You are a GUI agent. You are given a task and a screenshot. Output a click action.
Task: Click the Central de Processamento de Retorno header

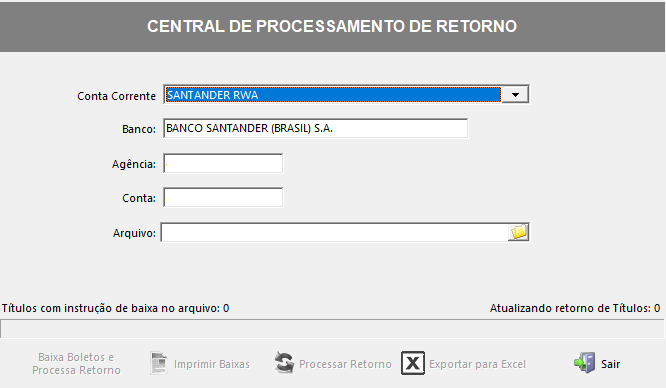pyautogui.click(x=332, y=26)
